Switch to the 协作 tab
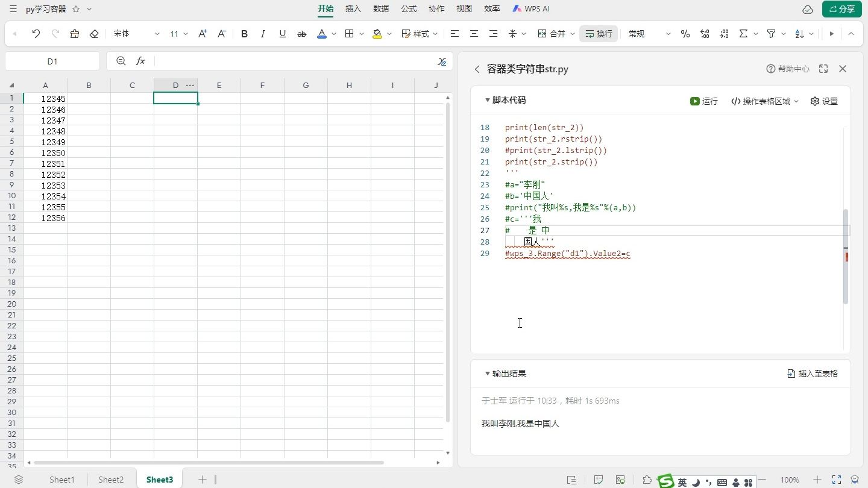 tap(436, 9)
